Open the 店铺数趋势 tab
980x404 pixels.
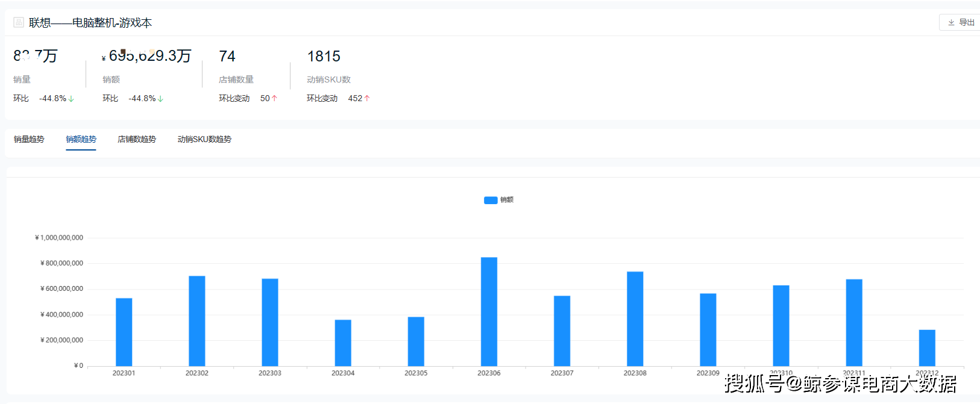[137, 139]
